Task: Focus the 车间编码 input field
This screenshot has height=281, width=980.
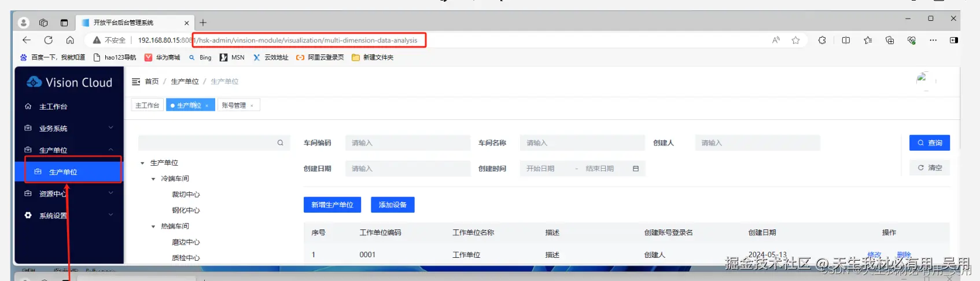Action: coord(408,143)
